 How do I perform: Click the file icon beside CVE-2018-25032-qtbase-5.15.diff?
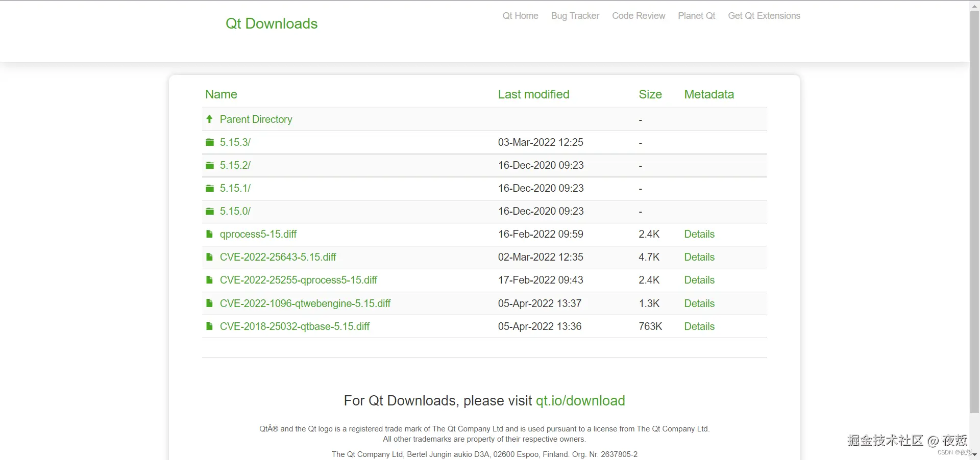tap(209, 326)
